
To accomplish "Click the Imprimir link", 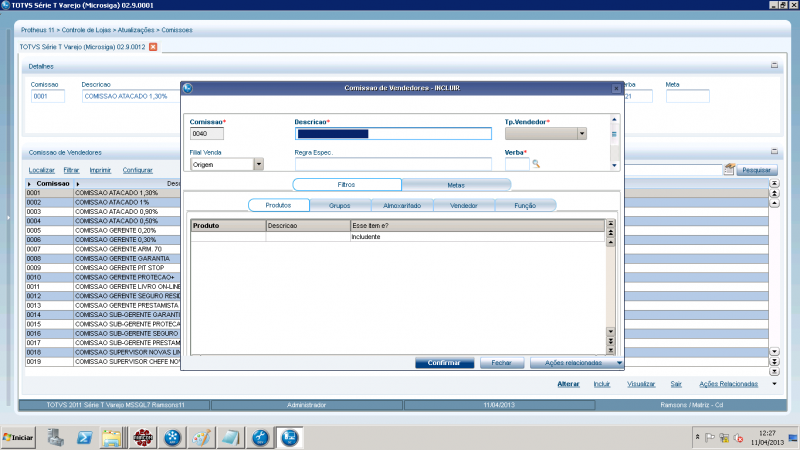I will (x=100, y=170).
